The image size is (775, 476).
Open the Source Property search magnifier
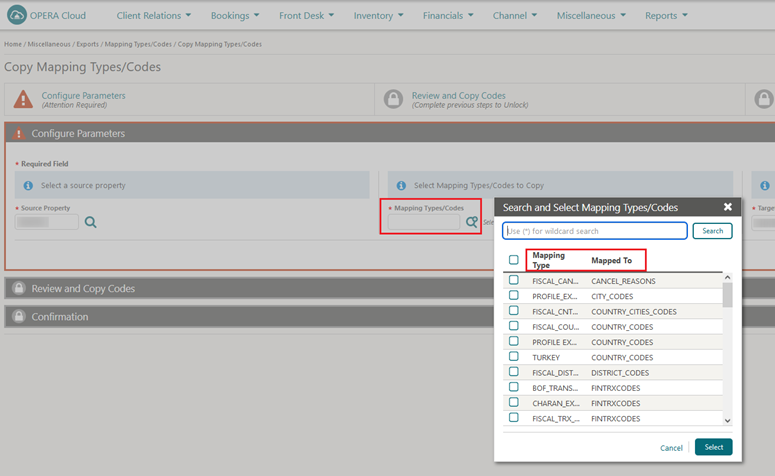point(90,222)
